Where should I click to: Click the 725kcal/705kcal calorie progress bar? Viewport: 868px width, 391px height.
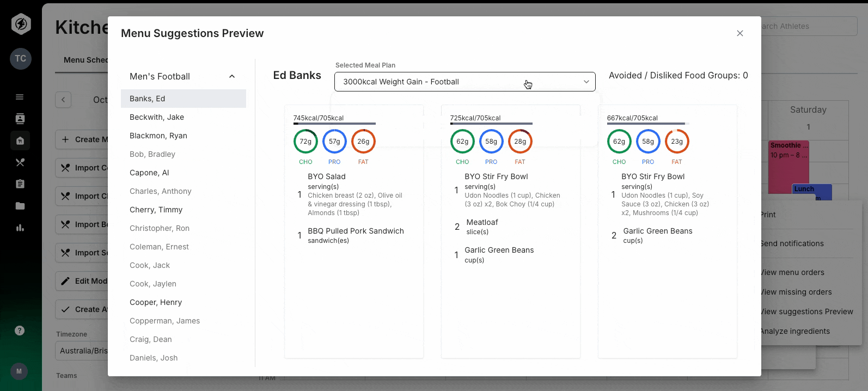pos(491,124)
